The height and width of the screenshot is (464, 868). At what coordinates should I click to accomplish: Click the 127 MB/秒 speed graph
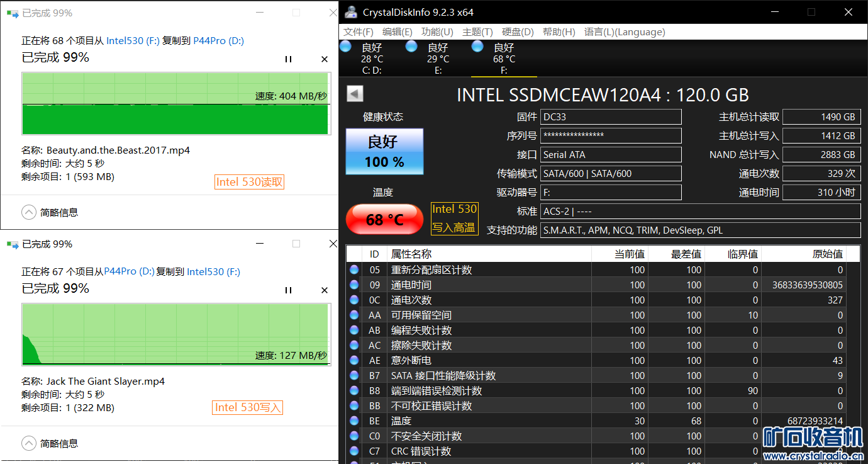175,334
